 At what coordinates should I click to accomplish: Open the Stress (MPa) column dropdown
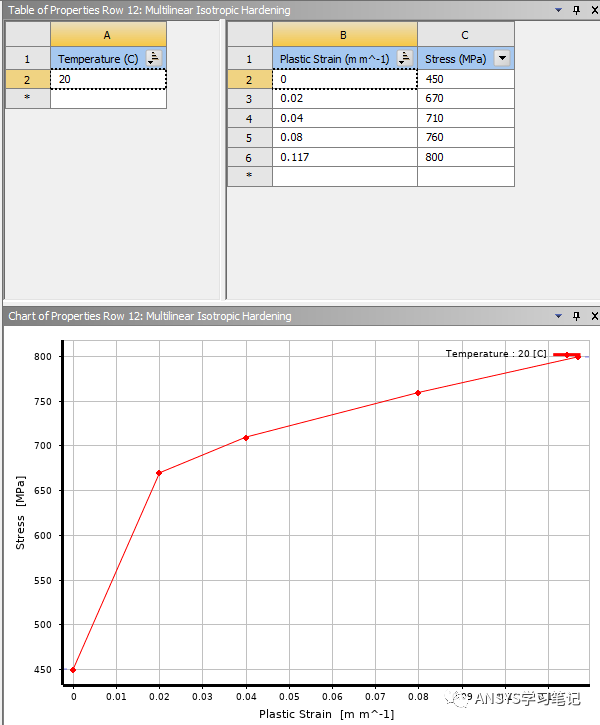coord(501,59)
